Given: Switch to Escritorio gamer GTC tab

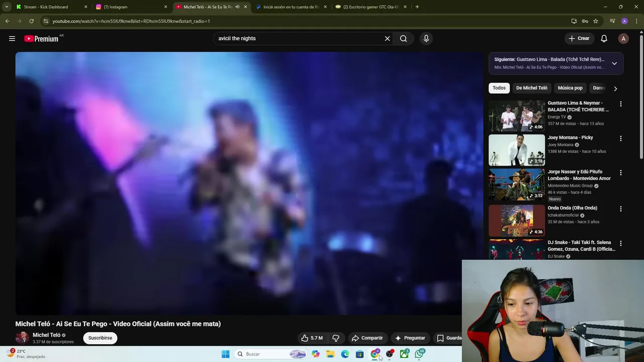Looking at the screenshot, I should (x=371, y=7).
